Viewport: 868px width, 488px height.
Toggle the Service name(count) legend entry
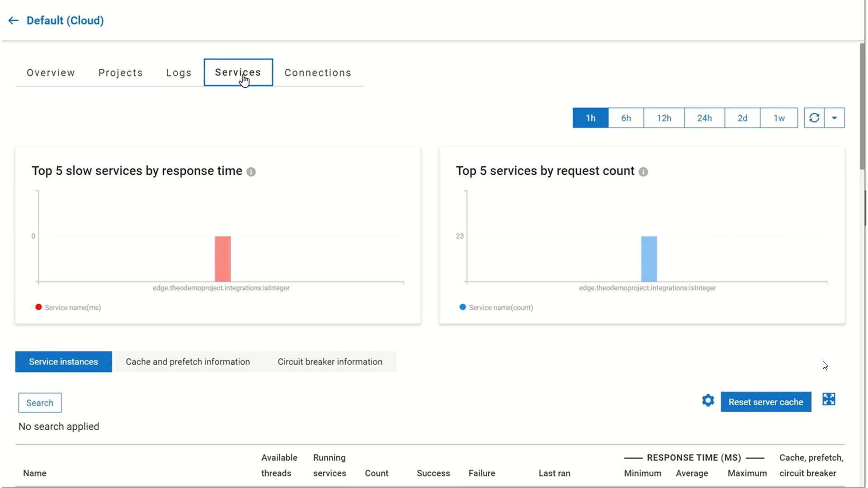(x=495, y=307)
